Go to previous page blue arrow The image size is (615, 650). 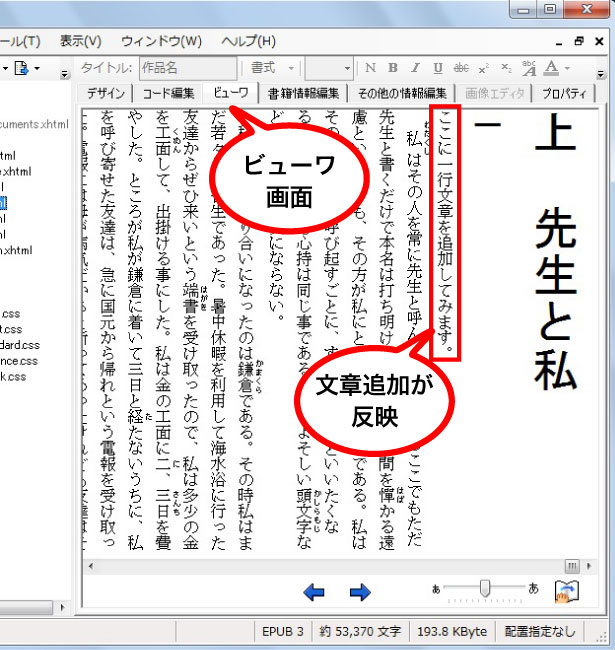pos(314,592)
